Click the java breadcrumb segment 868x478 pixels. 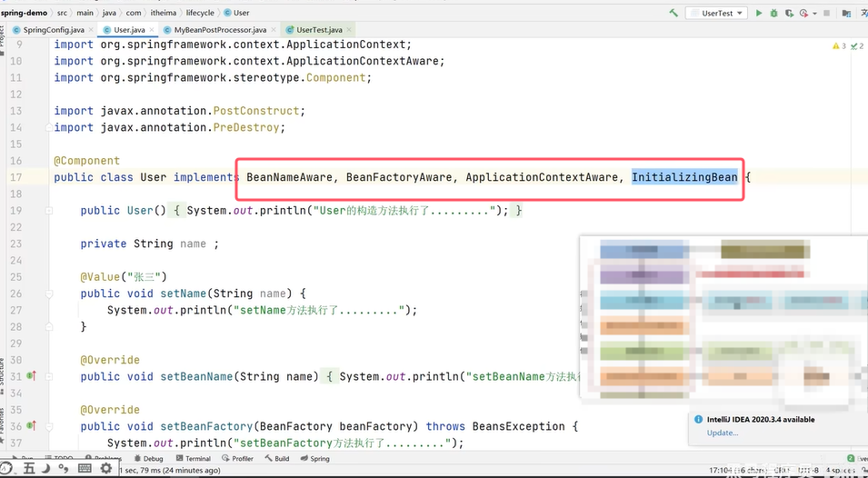[109, 13]
